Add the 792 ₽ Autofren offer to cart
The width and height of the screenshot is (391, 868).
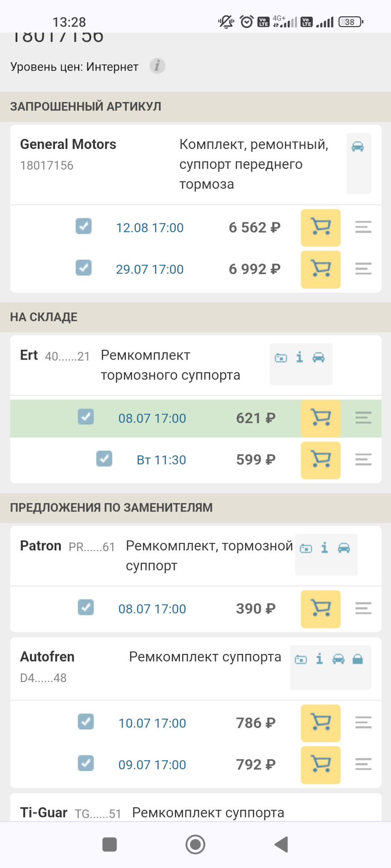tap(320, 764)
